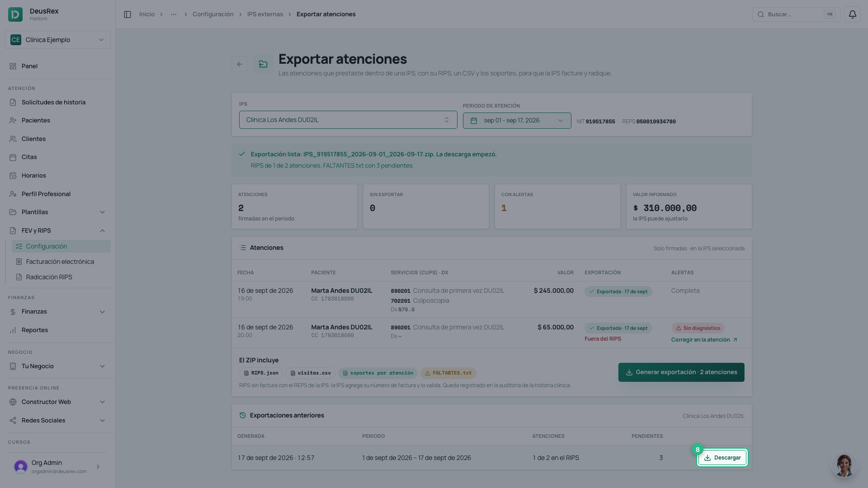The width and height of the screenshot is (868, 488).
Task: Open the periodo de atención date dropdown
Action: (x=517, y=121)
